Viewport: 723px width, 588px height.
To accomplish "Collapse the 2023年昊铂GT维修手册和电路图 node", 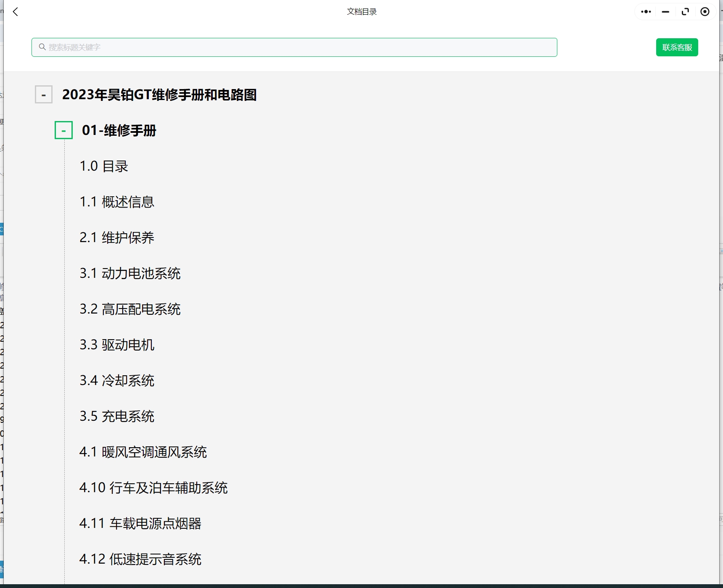I will click(43, 95).
